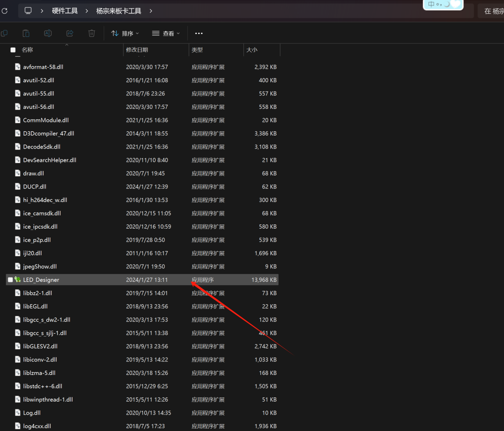
Task: Click the file icon beside avformat-58.dll
Action: pyautogui.click(x=18, y=66)
